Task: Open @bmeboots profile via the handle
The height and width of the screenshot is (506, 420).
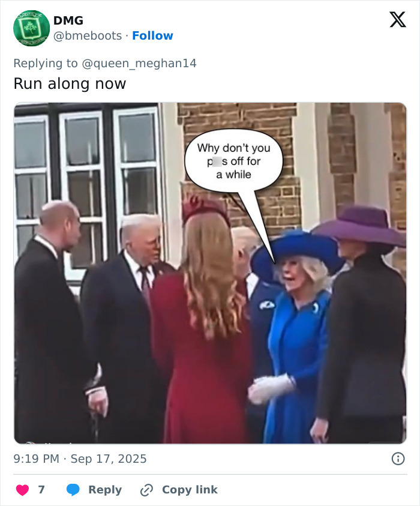Action: 84,36
